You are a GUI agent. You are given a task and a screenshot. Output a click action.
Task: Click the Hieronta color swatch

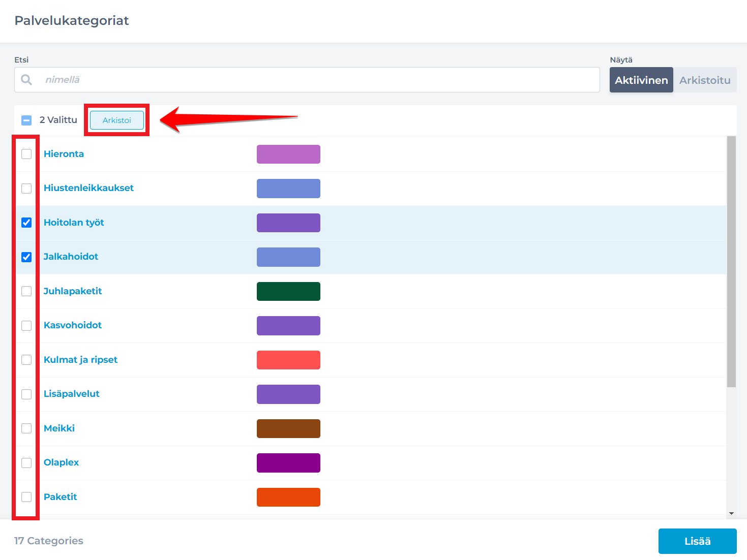[x=288, y=154]
